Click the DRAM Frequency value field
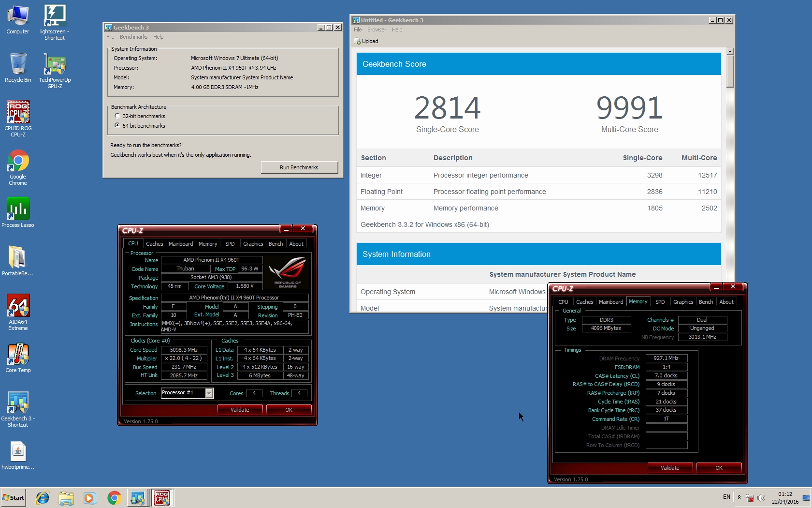 click(x=667, y=359)
